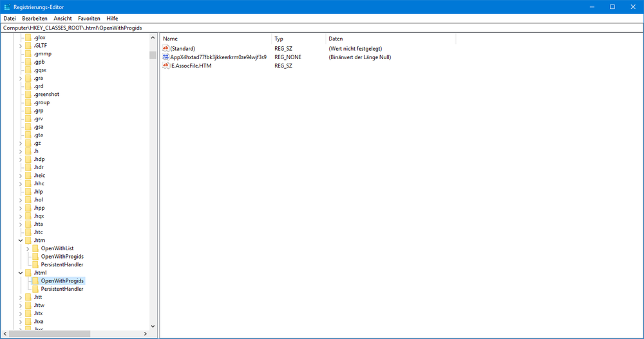Click the IE.AssocFile.HTM string value icon
Viewport: 644px width, 339px height.
166,66
